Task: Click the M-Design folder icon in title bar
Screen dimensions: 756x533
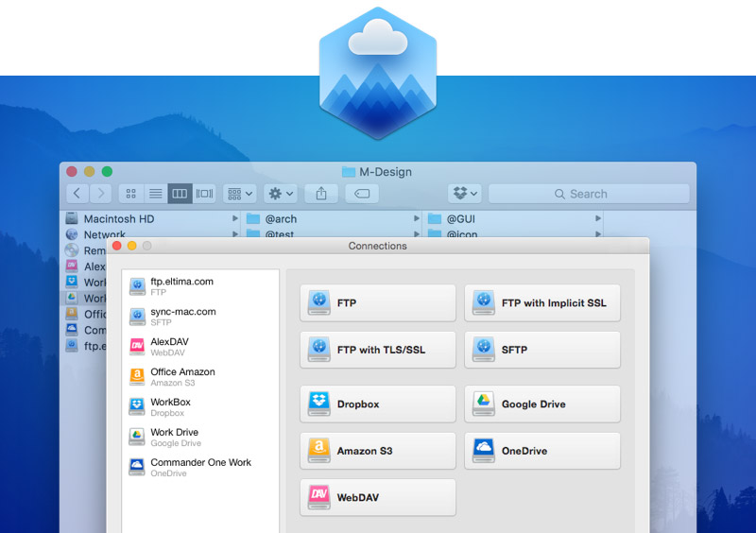Action: point(348,172)
